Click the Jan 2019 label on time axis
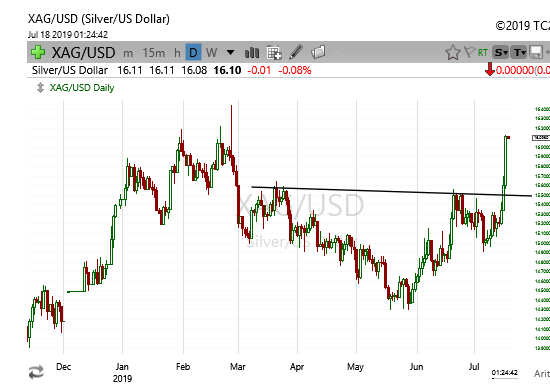Screen dimensions: 550x385 (122, 372)
